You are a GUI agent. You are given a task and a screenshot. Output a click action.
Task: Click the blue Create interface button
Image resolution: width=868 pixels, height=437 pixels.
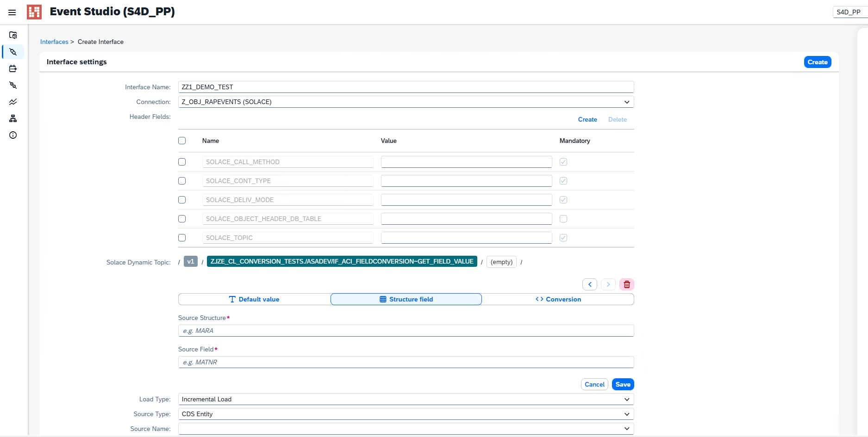[x=818, y=62]
